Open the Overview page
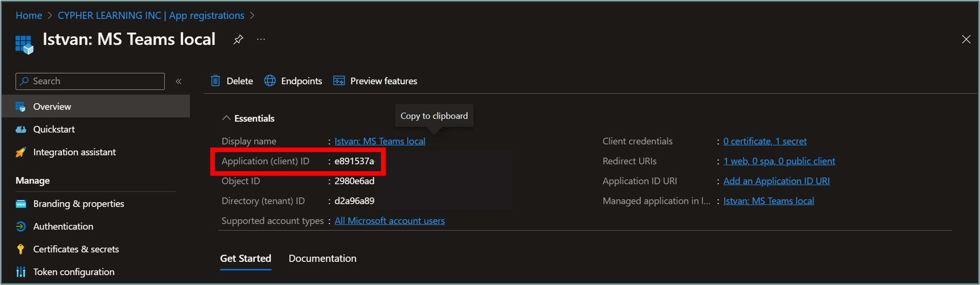This screenshot has height=285, width=980. [96, 106]
